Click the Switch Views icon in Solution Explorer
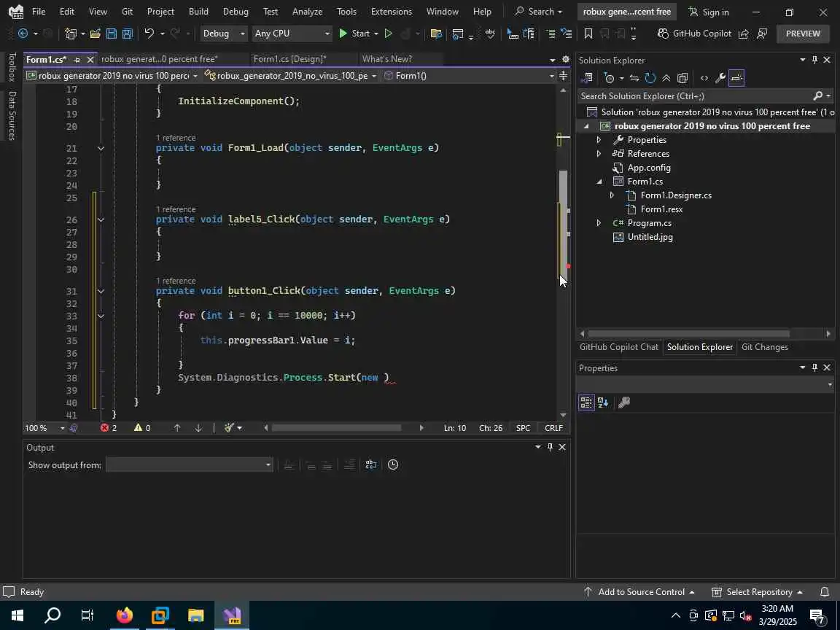The width and height of the screenshot is (840, 630). coord(586,78)
